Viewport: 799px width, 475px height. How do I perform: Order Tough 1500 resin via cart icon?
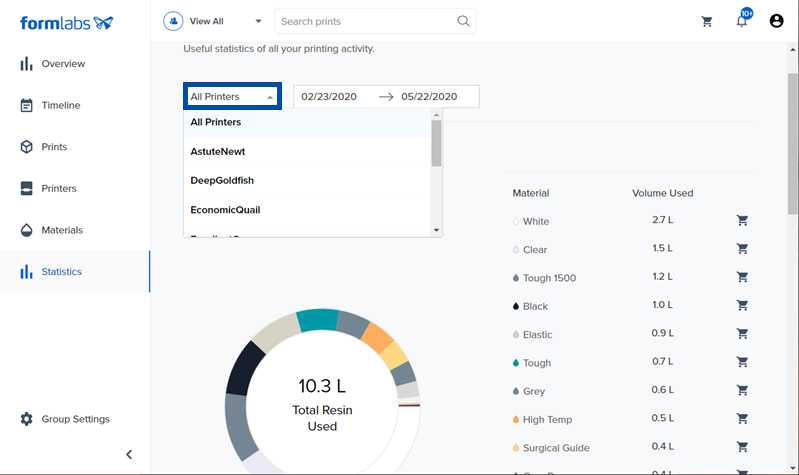[x=742, y=277]
